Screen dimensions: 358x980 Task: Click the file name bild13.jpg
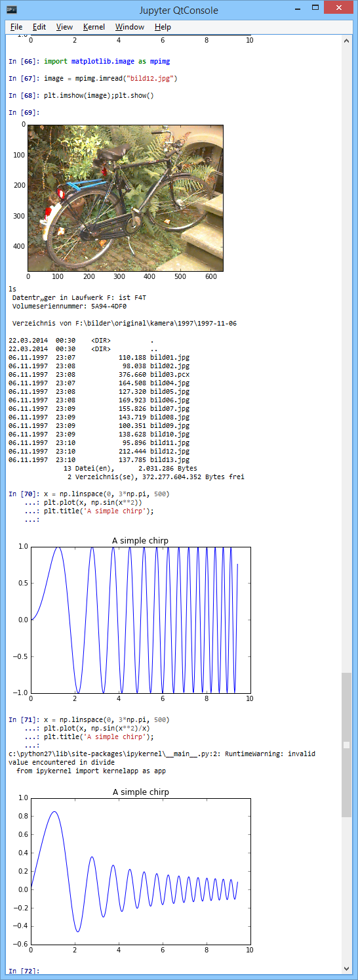click(x=170, y=459)
